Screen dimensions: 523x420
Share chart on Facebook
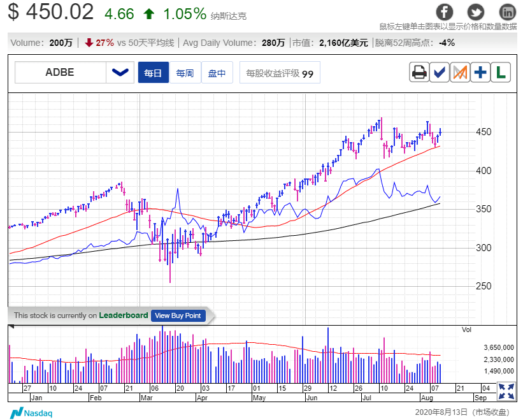444,12
